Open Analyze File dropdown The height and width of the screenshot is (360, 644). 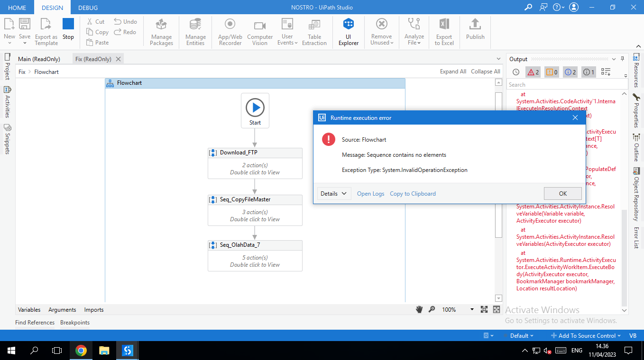point(414,32)
